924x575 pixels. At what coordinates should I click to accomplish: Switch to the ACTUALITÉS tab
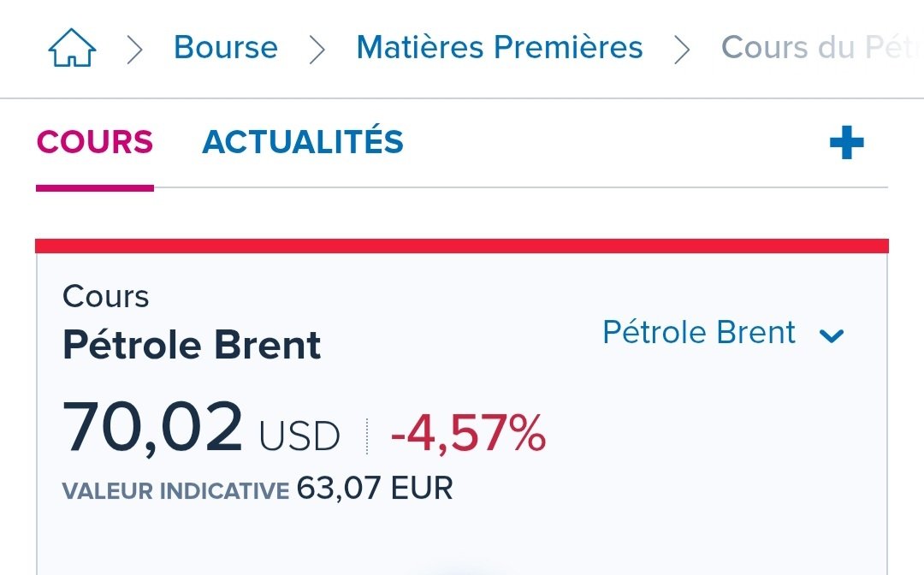303,141
